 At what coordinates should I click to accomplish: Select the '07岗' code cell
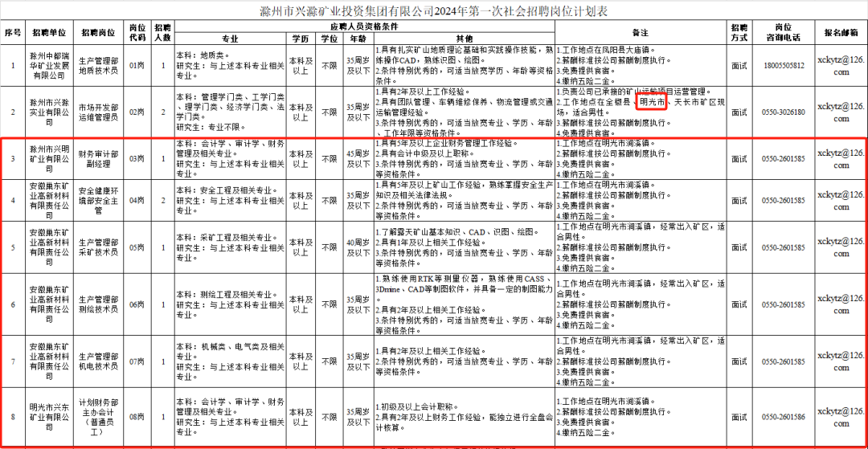pos(137,362)
